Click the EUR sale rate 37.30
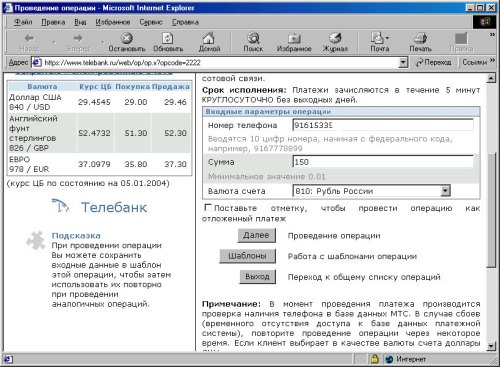The height and width of the screenshot is (367, 500). point(175,164)
